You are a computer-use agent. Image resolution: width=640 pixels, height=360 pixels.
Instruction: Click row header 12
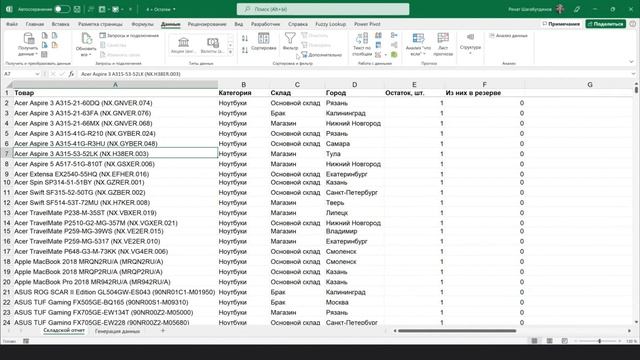tap(7, 202)
